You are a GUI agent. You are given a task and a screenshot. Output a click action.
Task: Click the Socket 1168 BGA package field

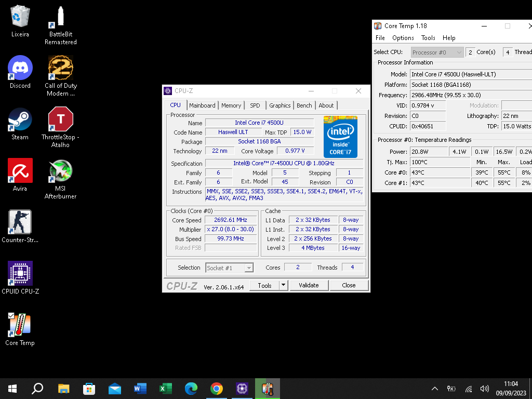point(259,141)
